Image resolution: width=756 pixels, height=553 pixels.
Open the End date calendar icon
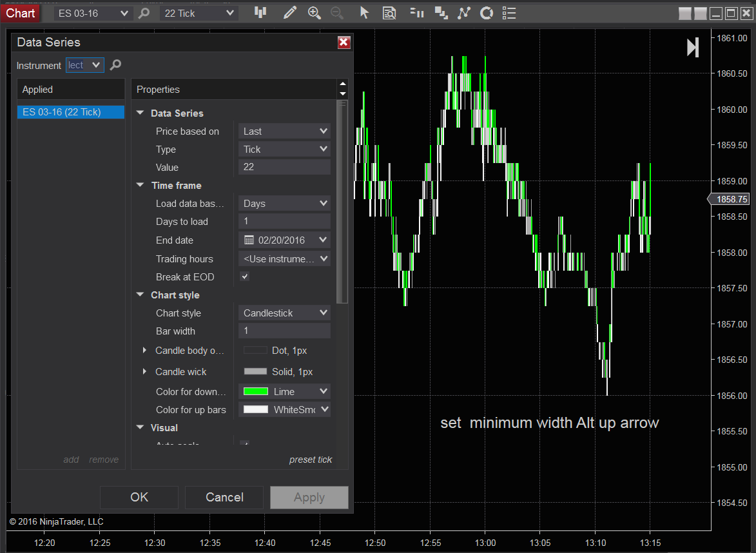click(x=249, y=240)
